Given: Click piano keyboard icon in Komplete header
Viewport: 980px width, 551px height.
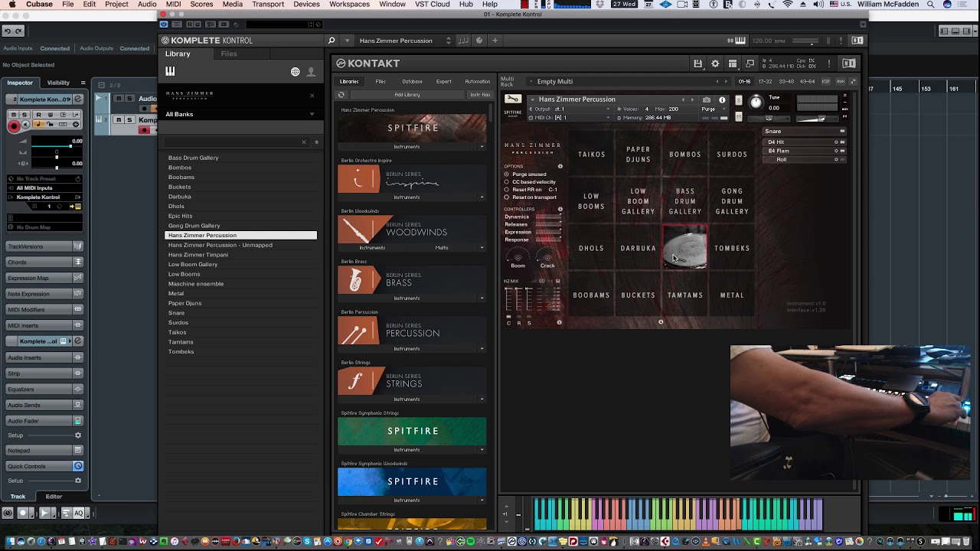Looking at the screenshot, I should [740, 41].
